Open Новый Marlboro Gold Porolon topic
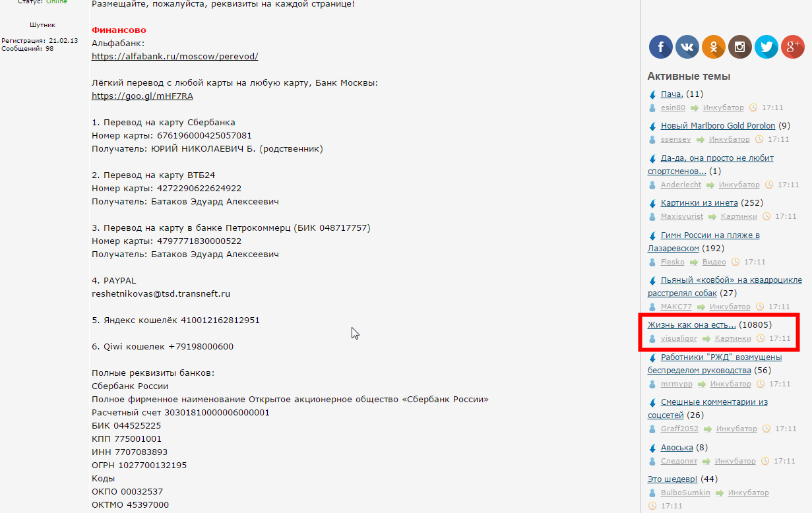 [718, 126]
